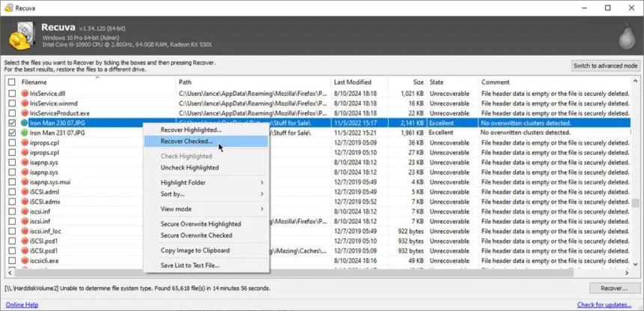The height and width of the screenshot is (311, 644).
Task: Click Switch to advanced mode button
Action: [605, 66]
